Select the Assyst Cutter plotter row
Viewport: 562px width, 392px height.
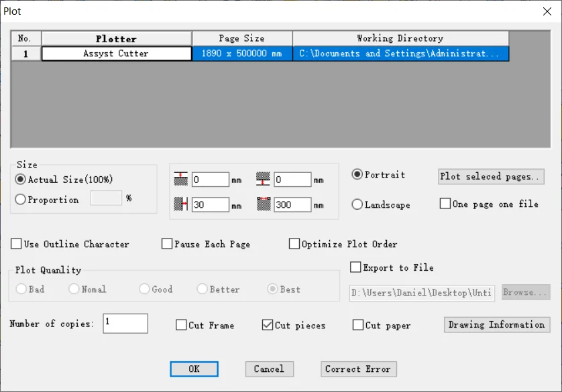[x=116, y=52]
